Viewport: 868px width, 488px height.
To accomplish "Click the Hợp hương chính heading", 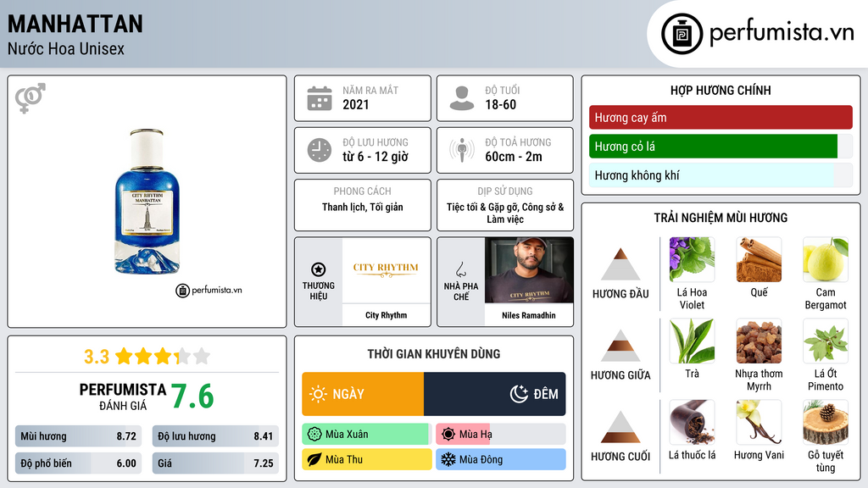I will click(721, 90).
